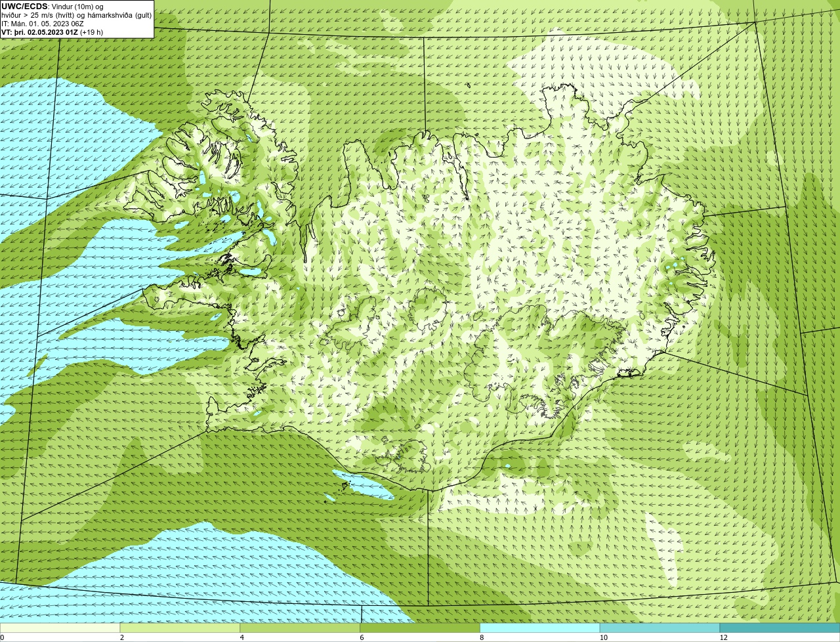Select the light green 2–4 m/s legend swatch
The height and width of the screenshot is (642, 840).
coord(180,628)
